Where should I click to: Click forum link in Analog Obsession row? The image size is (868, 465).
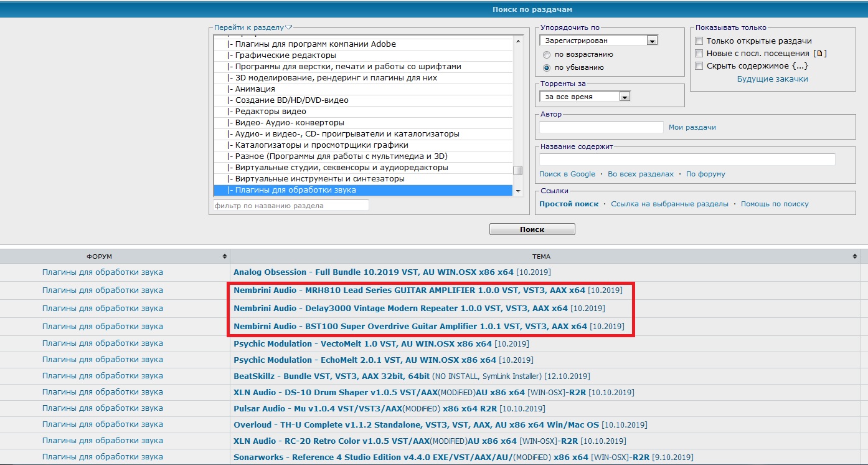point(103,272)
